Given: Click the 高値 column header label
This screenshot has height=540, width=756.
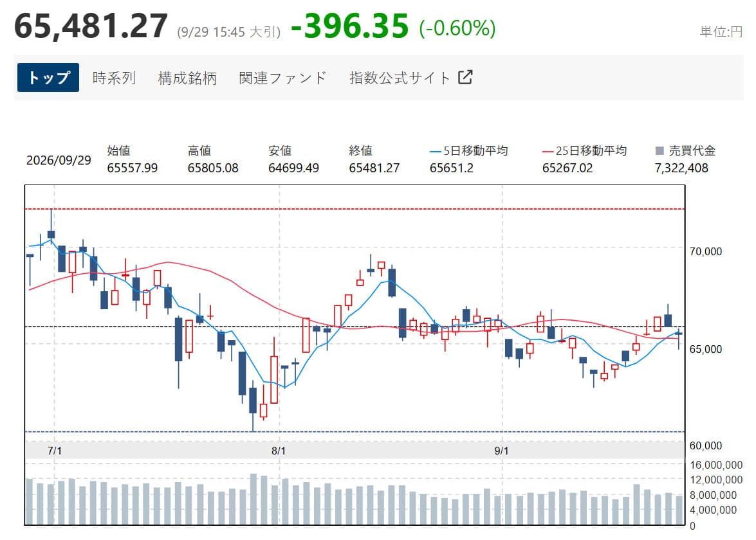Looking at the screenshot, I should point(199,151).
